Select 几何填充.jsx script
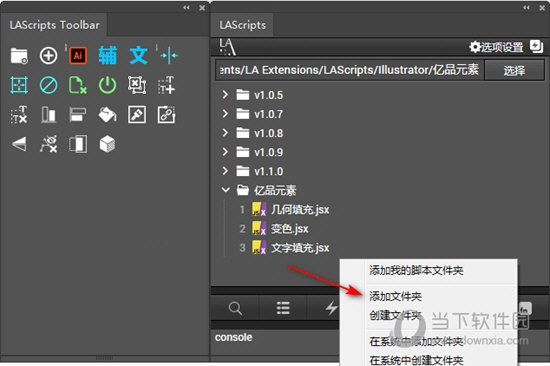The width and height of the screenshot is (550, 366). pos(300,209)
